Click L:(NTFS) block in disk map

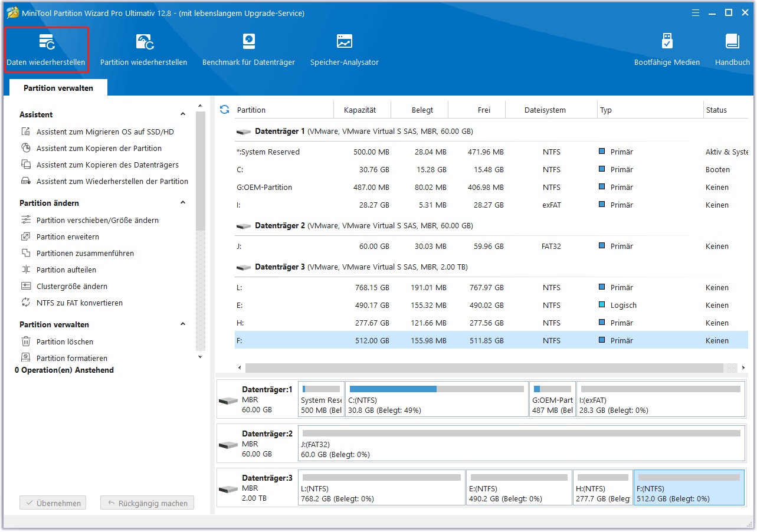382,487
